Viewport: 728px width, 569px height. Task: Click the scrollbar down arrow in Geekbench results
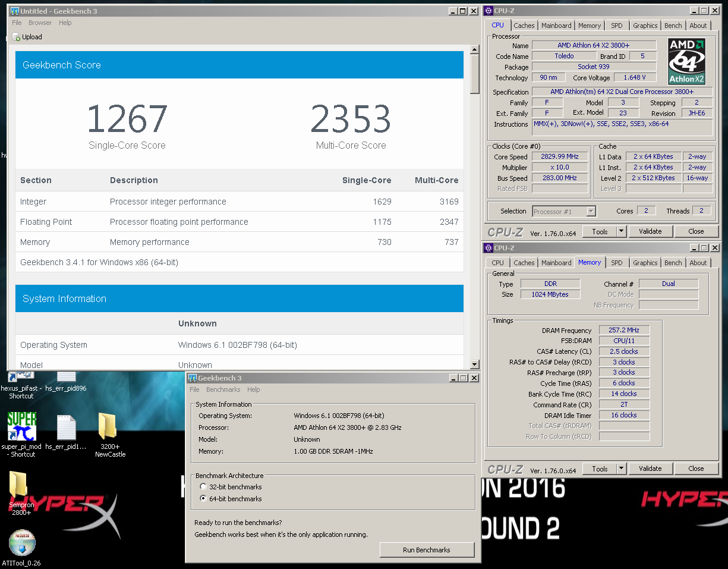(474, 364)
